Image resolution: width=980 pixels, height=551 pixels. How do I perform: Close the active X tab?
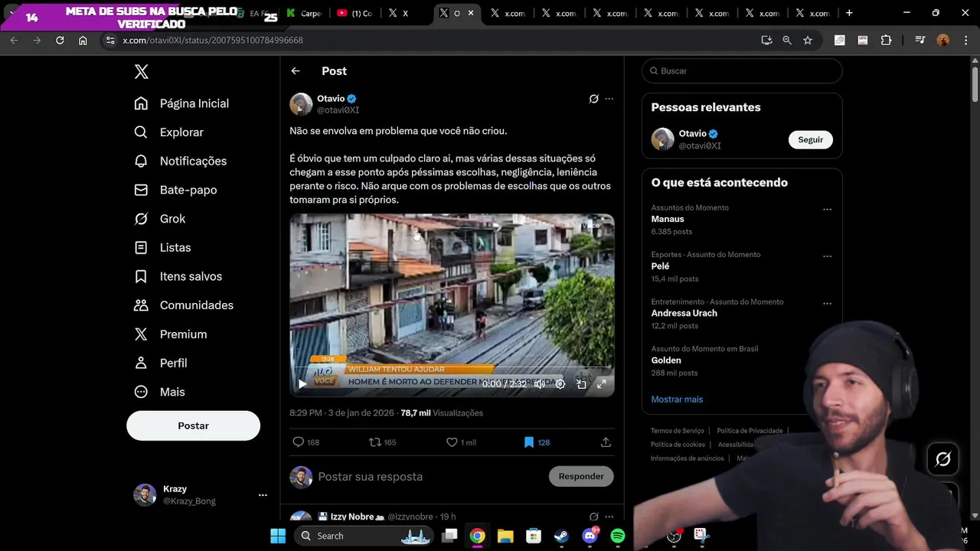(x=471, y=13)
